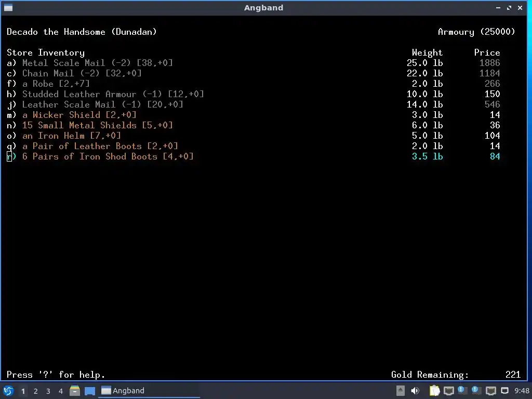Select item o) an Iron Helm
The image size is (532, 399).
coord(64,136)
